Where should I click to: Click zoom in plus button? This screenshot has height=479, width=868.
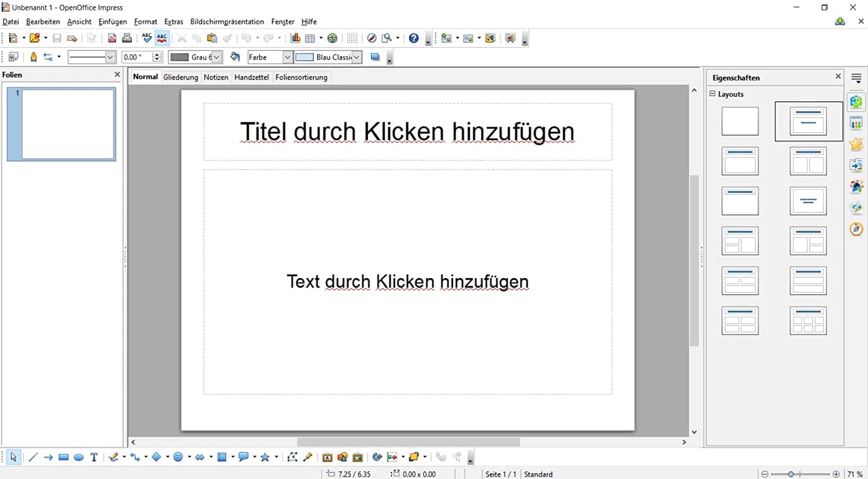point(836,474)
